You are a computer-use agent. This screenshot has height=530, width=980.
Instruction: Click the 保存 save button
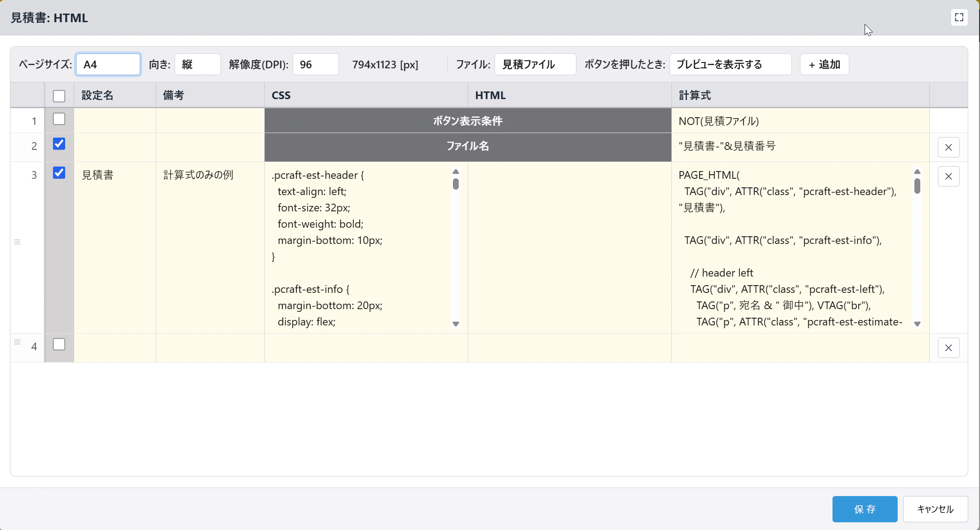tap(865, 509)
